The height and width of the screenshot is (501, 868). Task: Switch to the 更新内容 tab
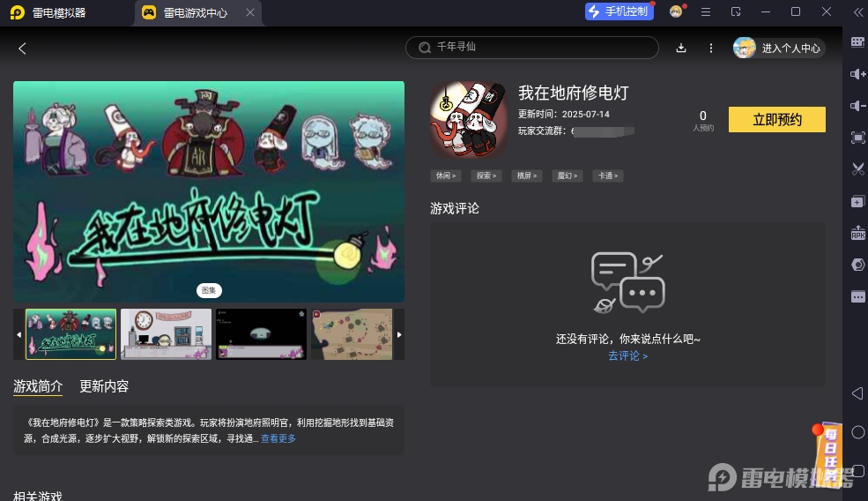[104, 386]
